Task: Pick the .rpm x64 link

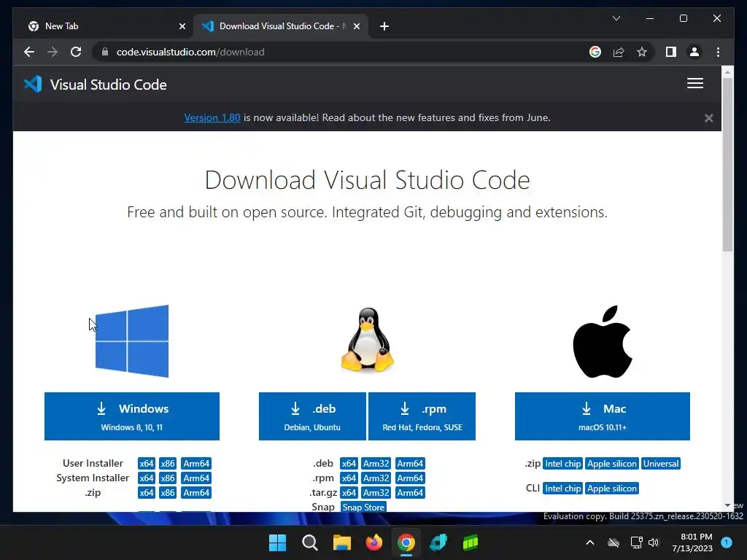Action: [x=349, y=478]
